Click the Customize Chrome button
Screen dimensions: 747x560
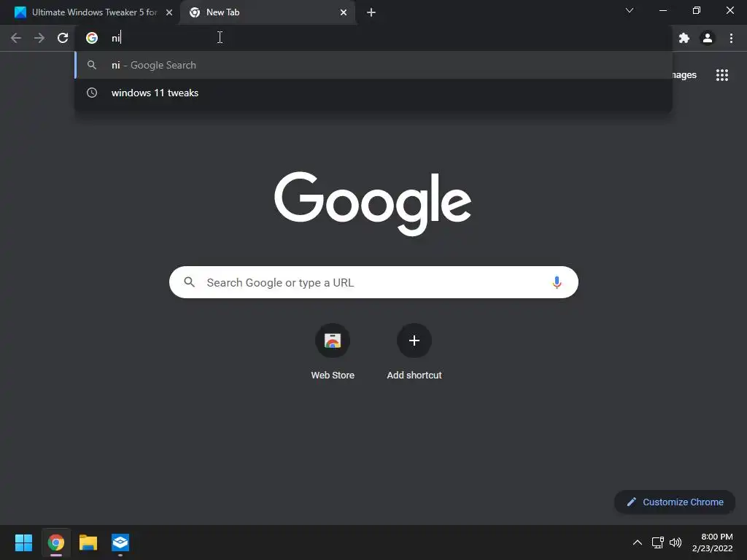(675, 502)
